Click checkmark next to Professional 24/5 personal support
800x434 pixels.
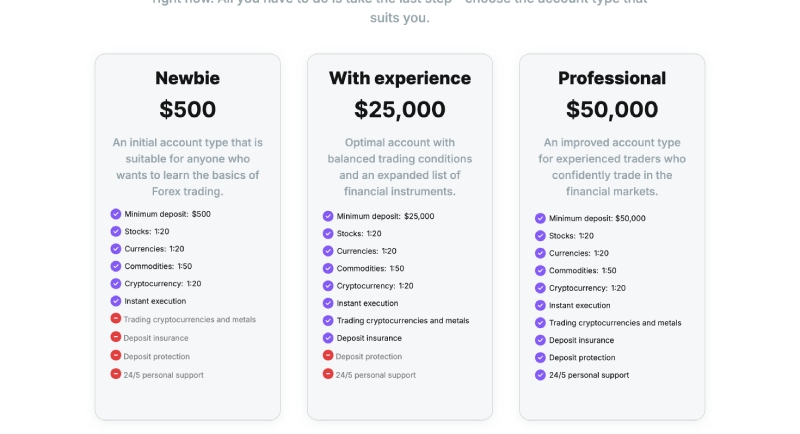pyautogui.click(x=540, y=375)
